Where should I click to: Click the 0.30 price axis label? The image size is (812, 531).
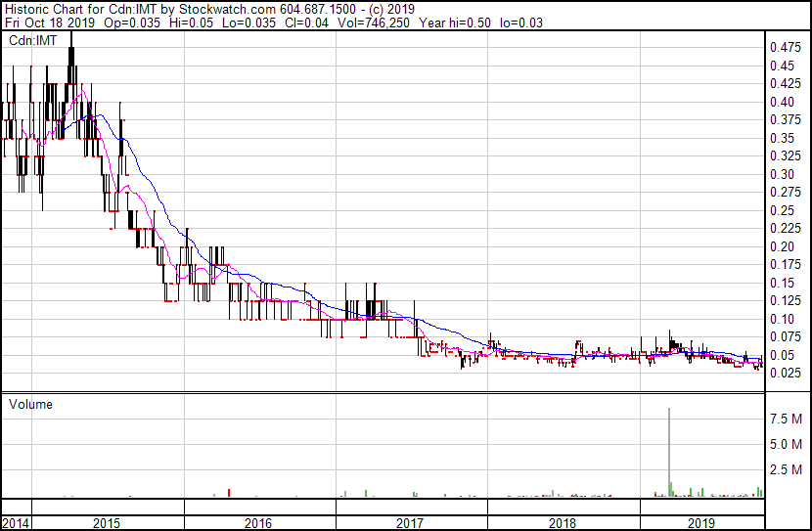pyautogui.click(x=782, y=174)
